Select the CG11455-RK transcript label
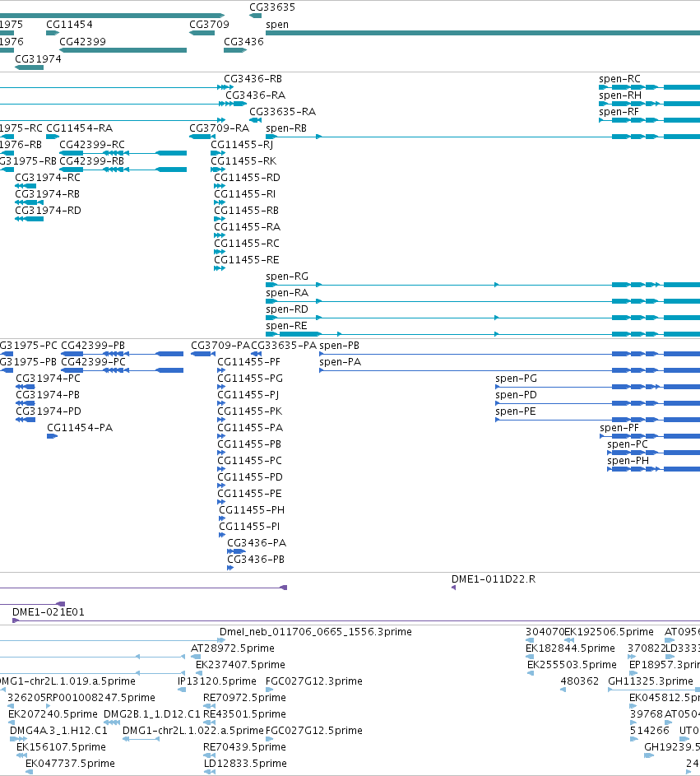The height and width of the screenshot is (776, 700). (x=243, y=161)
